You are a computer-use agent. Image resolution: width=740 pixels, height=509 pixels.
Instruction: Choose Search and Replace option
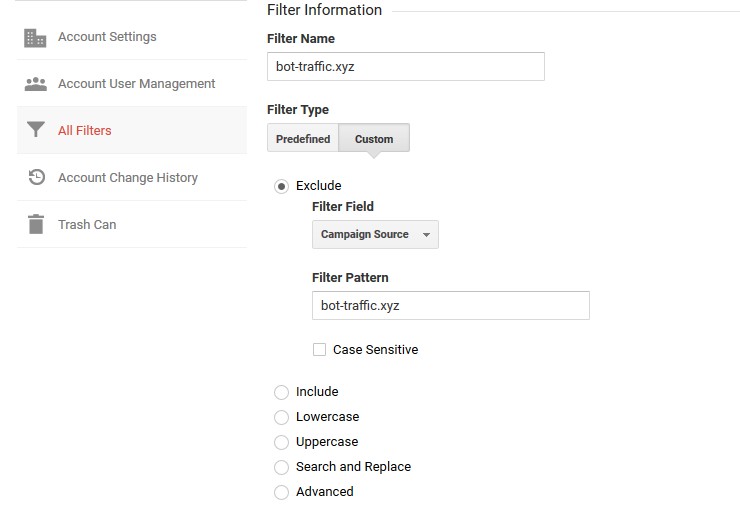(282, 467)
